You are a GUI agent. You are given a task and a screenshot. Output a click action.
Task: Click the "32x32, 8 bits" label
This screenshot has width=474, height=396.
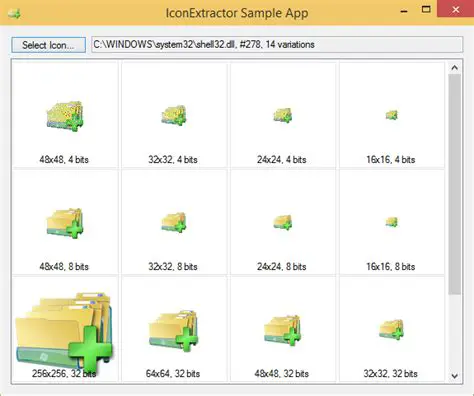173,267
